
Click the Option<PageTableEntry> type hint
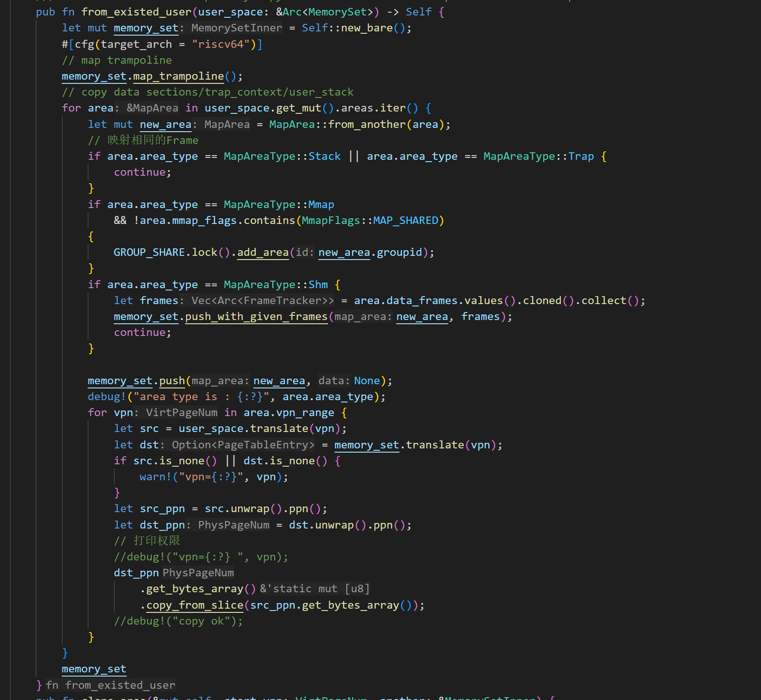tap(243, 445)
